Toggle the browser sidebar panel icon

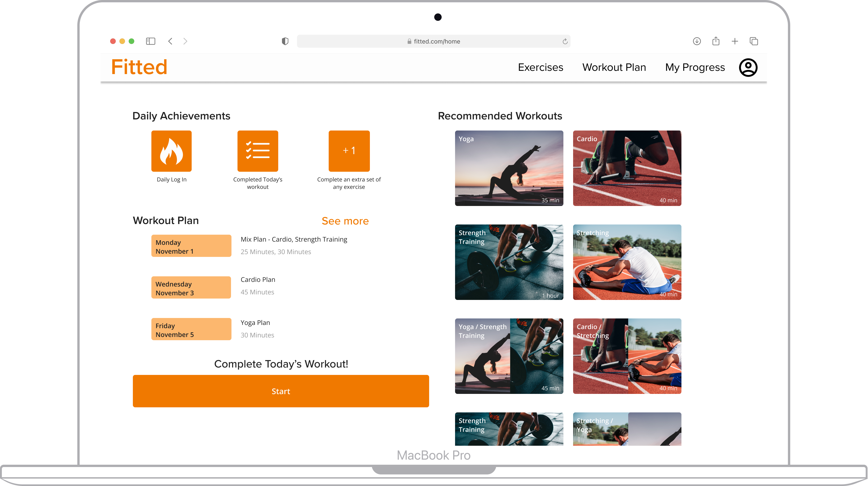point(150,41)
